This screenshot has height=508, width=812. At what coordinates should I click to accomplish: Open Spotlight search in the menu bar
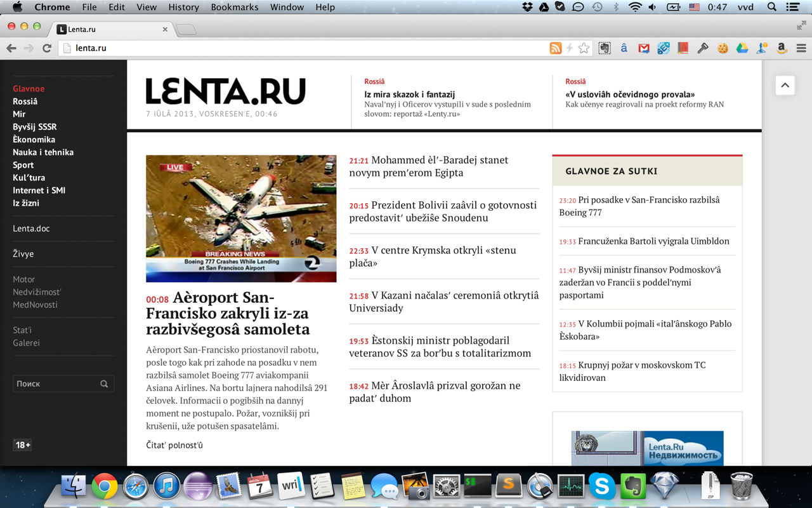click(772, 7)
